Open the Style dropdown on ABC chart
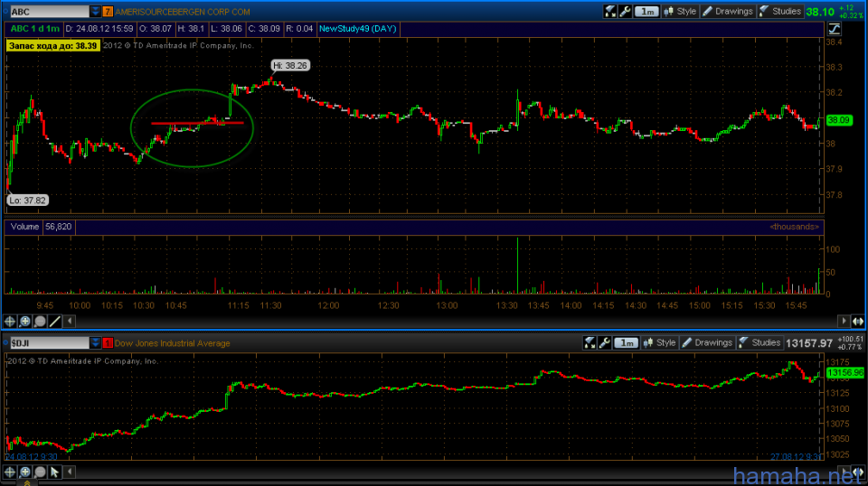 point(681,11)
